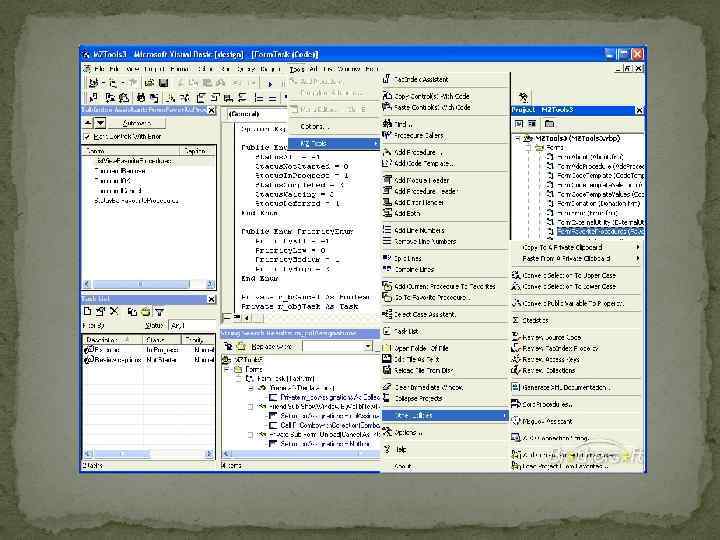Viewport: 720px width, 540px height.
Task: Click the Add Both icon
Action: point(387,213)
